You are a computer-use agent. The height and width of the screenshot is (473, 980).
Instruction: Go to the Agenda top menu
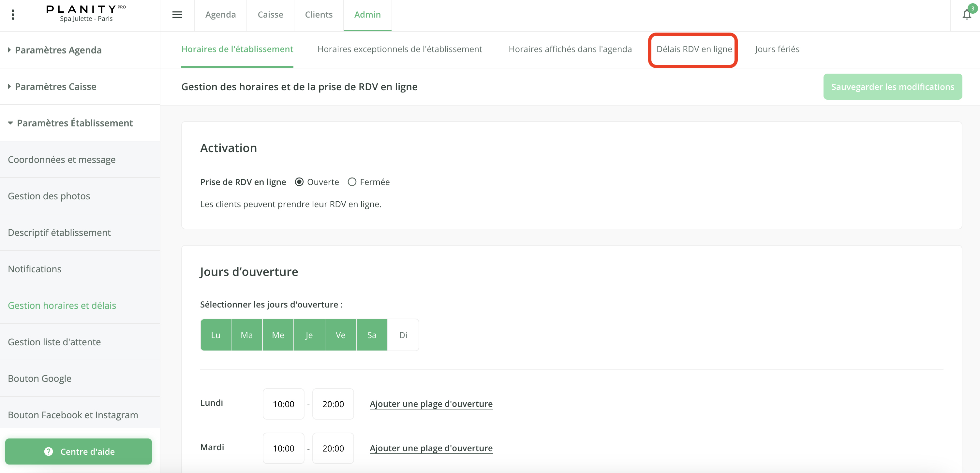coord(220,15)
